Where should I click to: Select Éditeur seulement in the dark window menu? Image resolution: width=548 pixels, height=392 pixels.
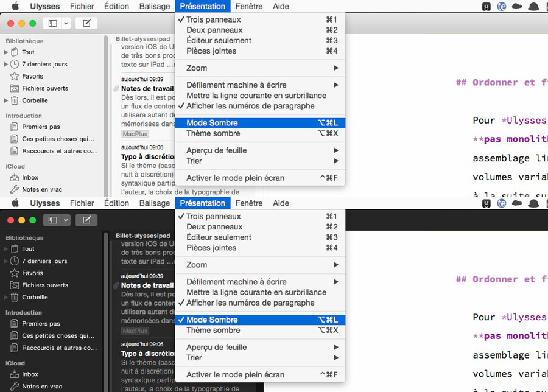tap(260, 237)
